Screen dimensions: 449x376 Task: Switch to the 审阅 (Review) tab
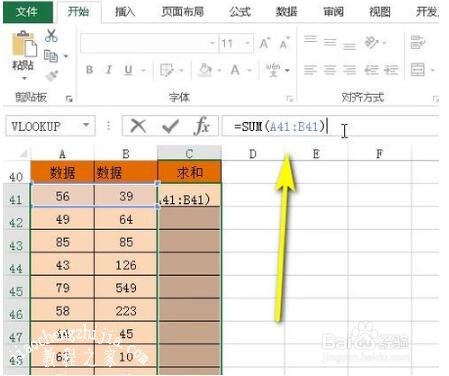point(333,12)
